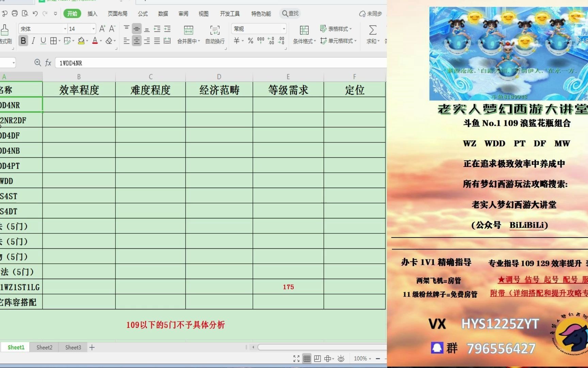The width and height of the screenshot is (588, 368).
Task: Click the 未同步 sync status button
Action: (371, 14)
